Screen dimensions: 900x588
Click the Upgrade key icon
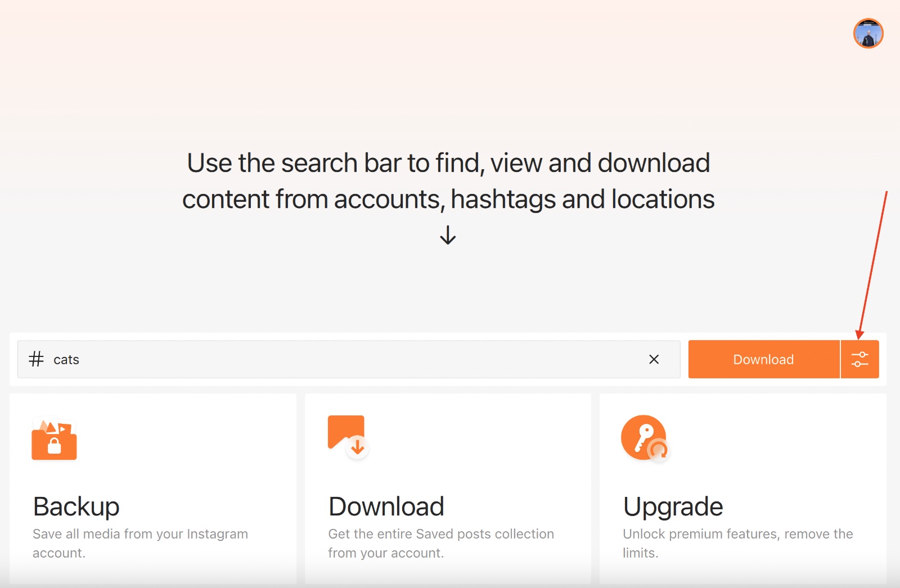[645, 438]
